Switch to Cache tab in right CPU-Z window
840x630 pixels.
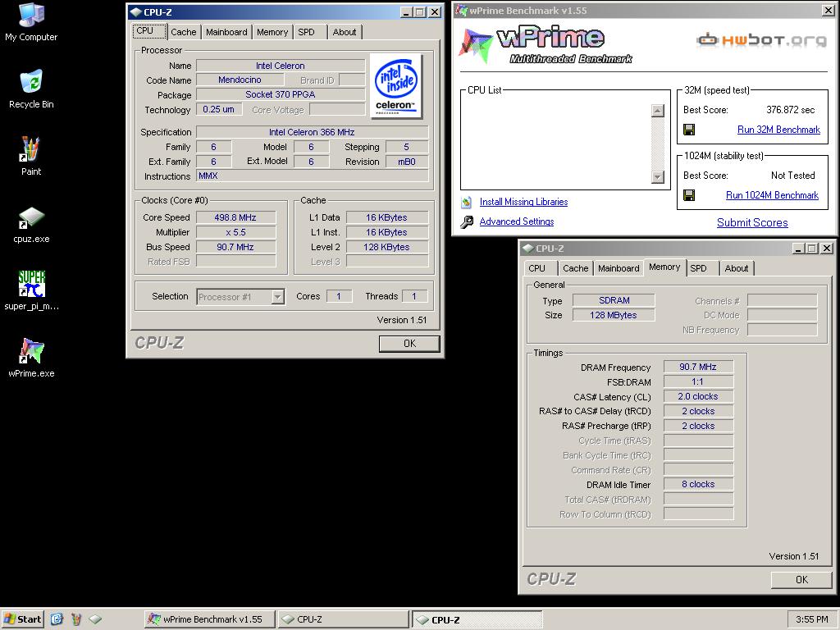[x=576, y=268]
